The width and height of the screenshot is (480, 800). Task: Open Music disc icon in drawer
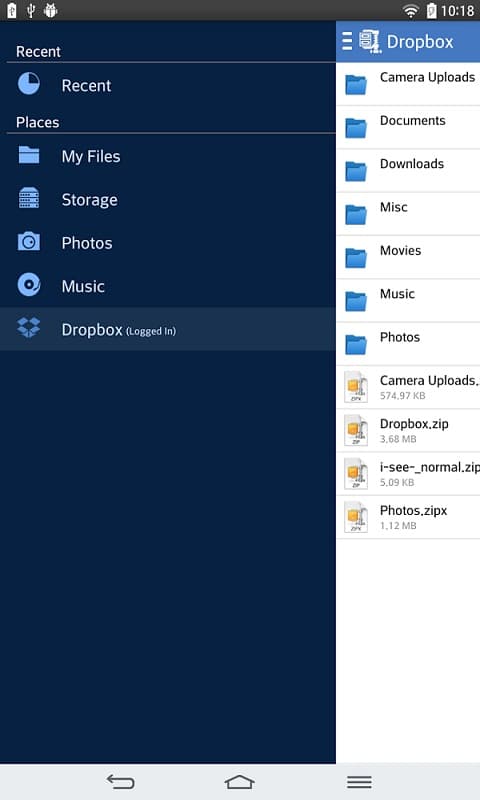(29, 285)
